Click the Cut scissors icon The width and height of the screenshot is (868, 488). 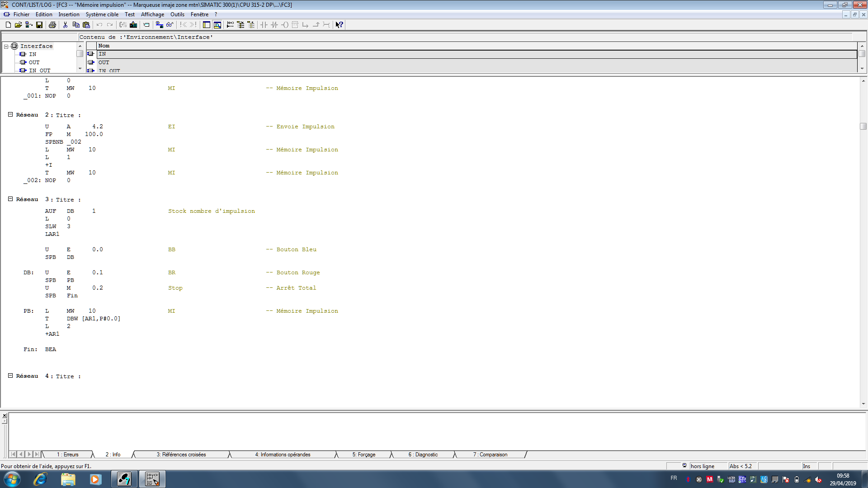click(x=65, y=25)
